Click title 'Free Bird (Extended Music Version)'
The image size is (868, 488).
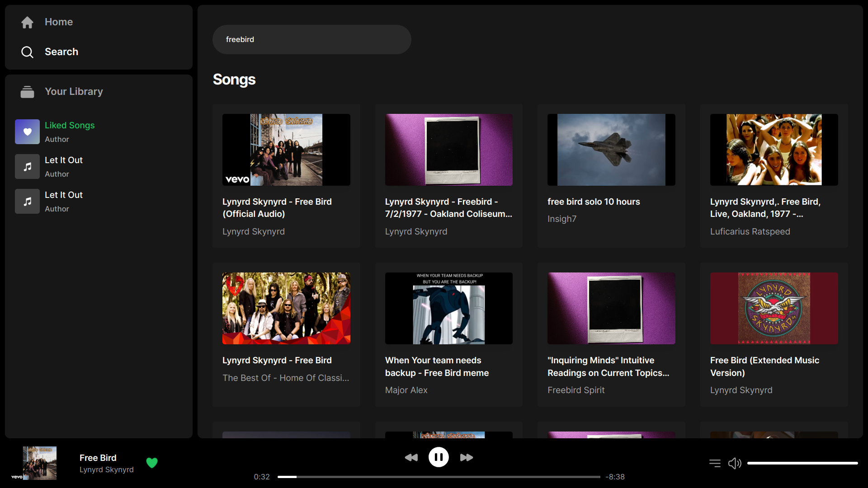(764, 366)
